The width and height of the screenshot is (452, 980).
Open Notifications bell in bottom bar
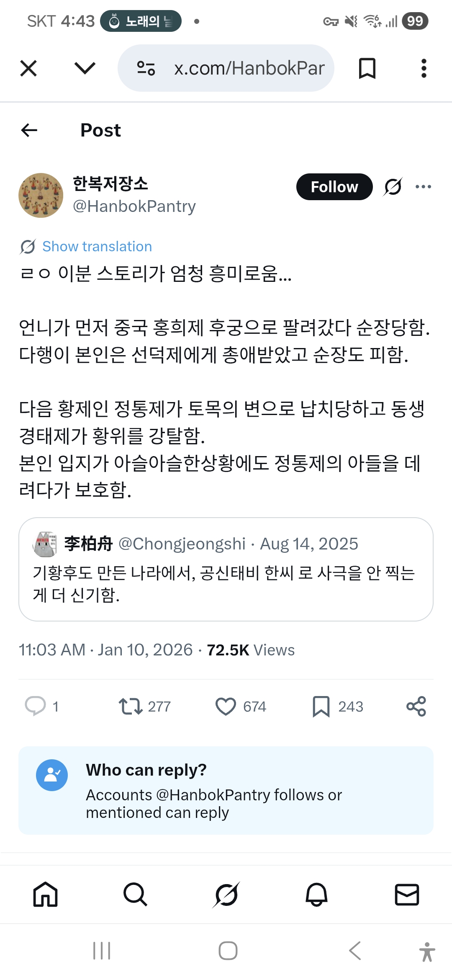pos(316,895)
